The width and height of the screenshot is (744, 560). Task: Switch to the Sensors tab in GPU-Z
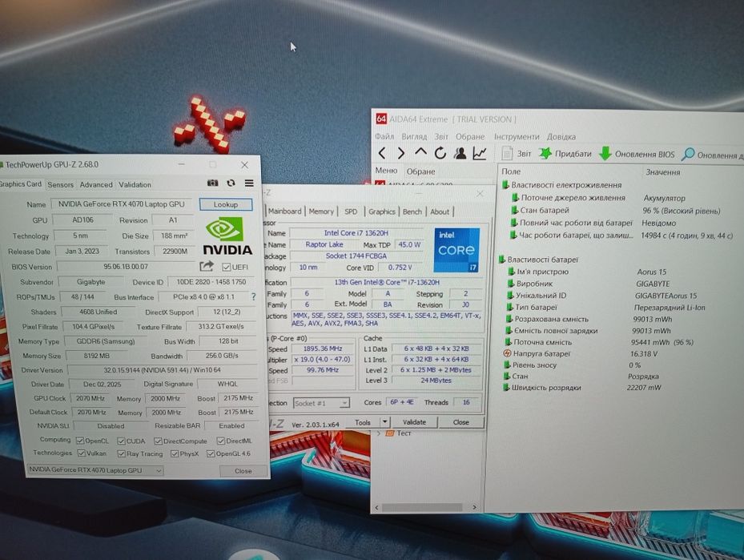click(x=60, y=184)
